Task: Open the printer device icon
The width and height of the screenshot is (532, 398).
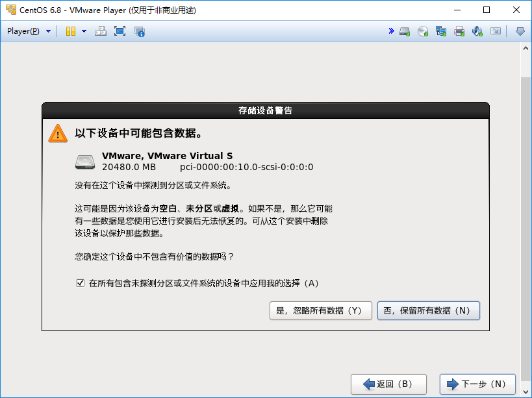Action: point(459,32)
